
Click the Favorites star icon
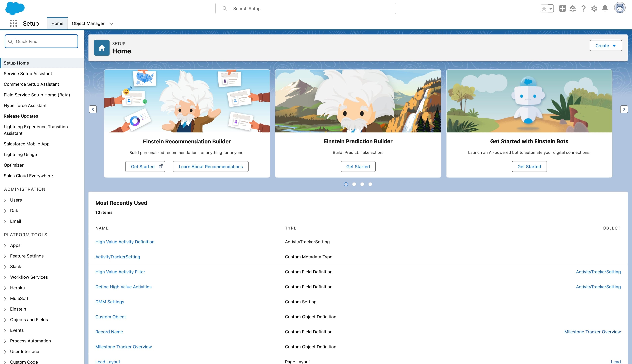544,8
